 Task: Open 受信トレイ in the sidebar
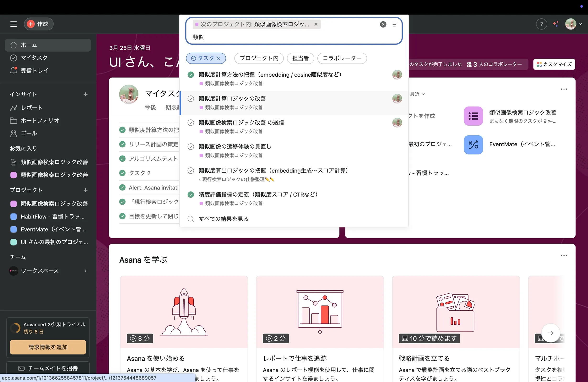tap(48, 71)
